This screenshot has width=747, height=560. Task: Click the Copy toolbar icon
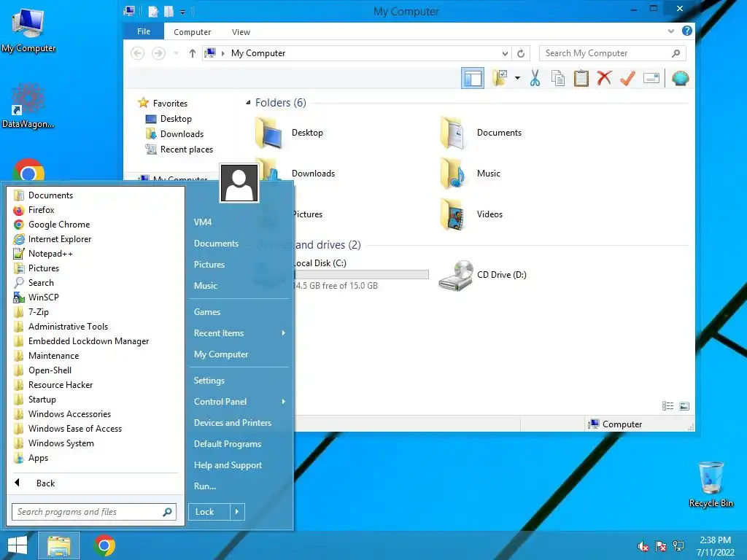point(558,78)
